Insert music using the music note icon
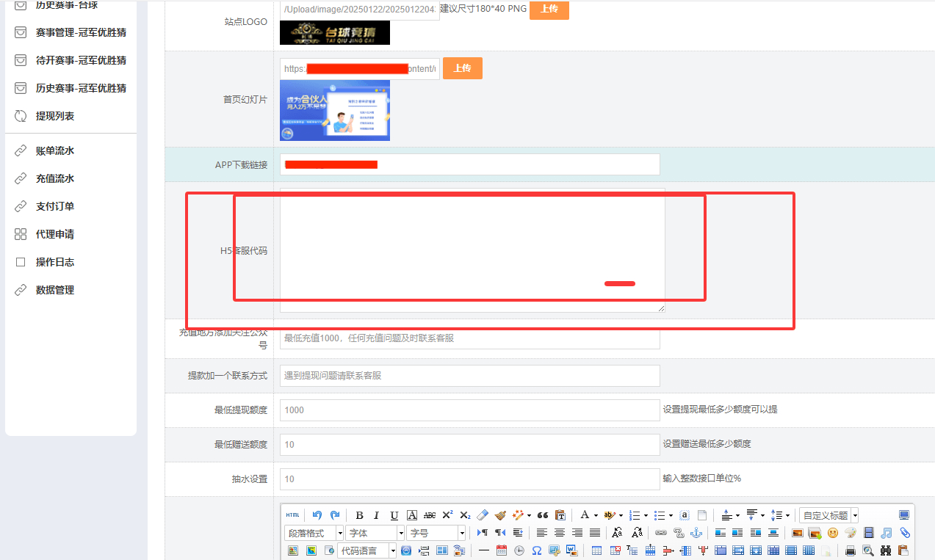This screenshot has width=935, height=560. pos(887,533)
